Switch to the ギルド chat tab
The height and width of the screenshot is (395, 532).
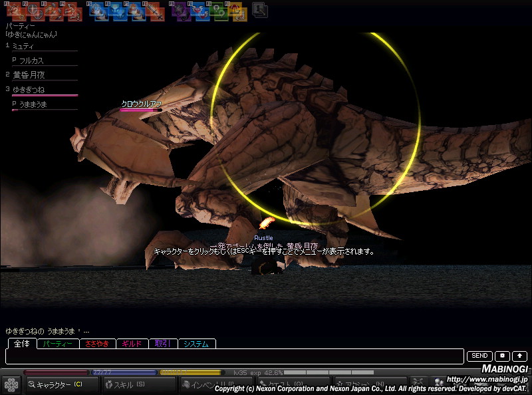point(132,344)
